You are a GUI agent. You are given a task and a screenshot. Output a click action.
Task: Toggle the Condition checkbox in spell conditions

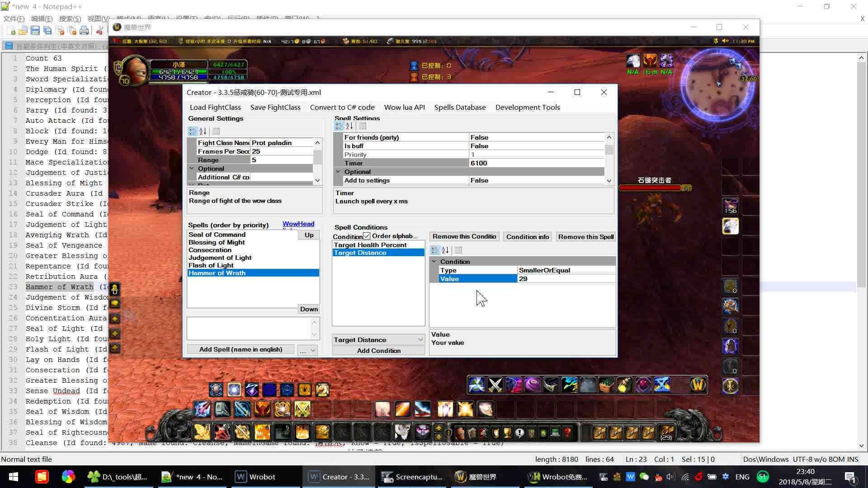(x=367, y=237)
